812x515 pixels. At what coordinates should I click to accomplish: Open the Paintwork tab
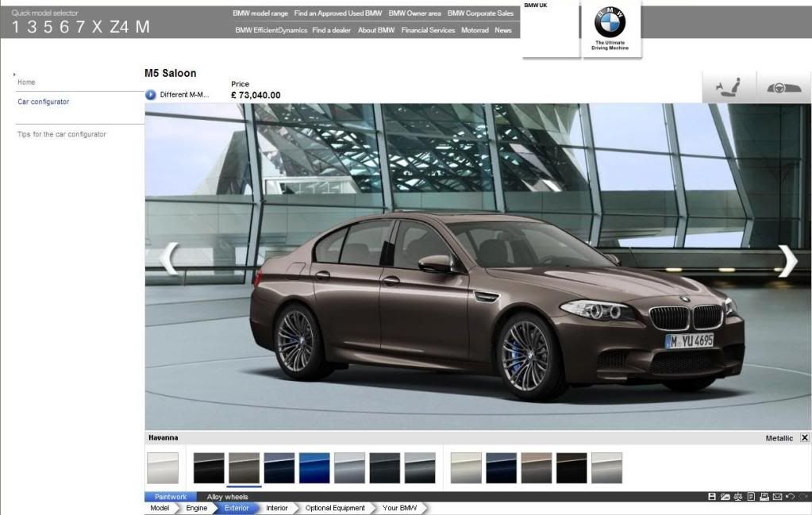coord(171,497)
